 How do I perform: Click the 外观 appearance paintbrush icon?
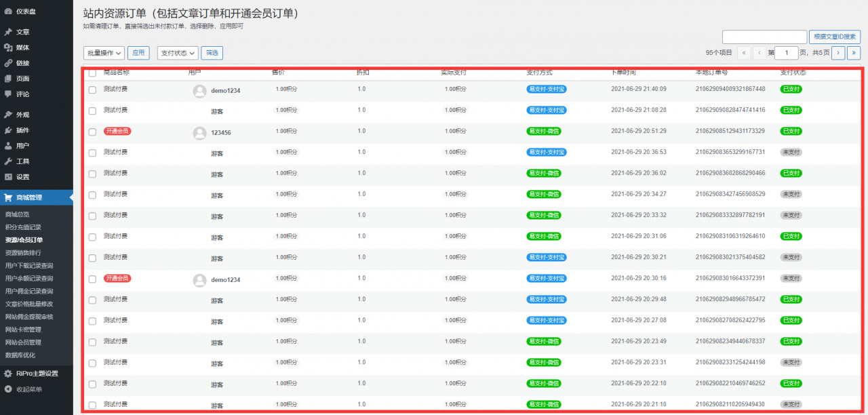coord(7,115)
